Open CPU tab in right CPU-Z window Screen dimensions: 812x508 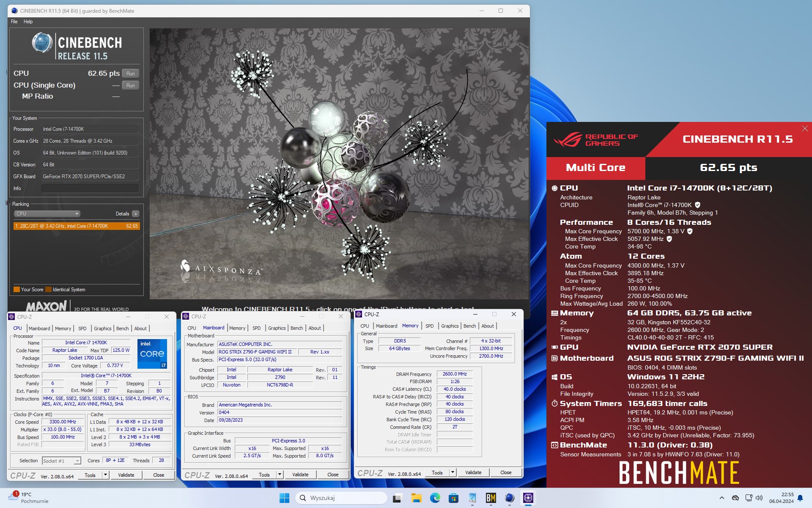365,326
